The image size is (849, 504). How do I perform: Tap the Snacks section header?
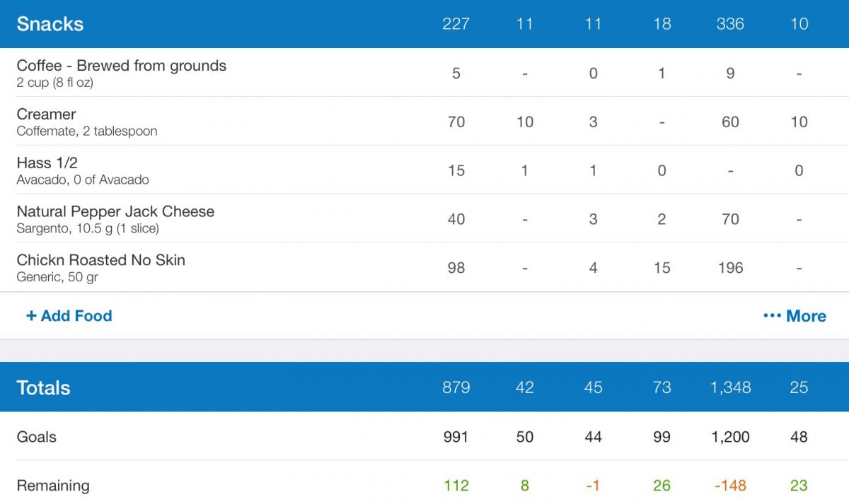point(424,24)
